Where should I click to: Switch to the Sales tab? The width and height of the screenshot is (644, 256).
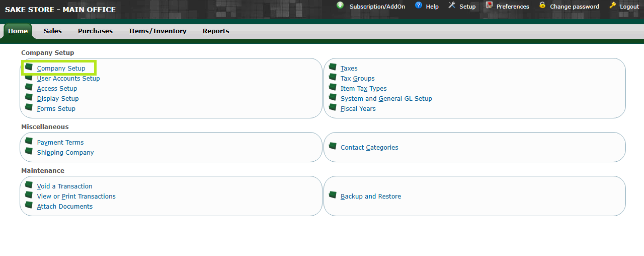click(x=52, y=31)
